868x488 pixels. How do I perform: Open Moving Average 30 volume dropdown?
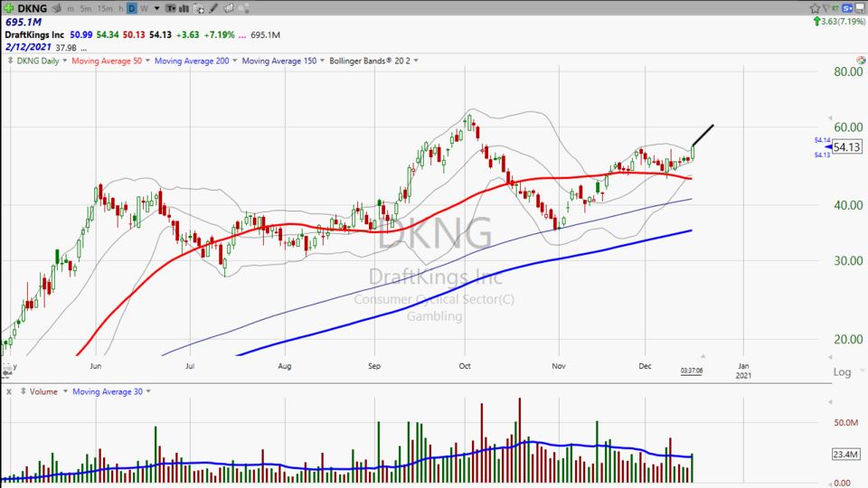(x=148, y=391)
